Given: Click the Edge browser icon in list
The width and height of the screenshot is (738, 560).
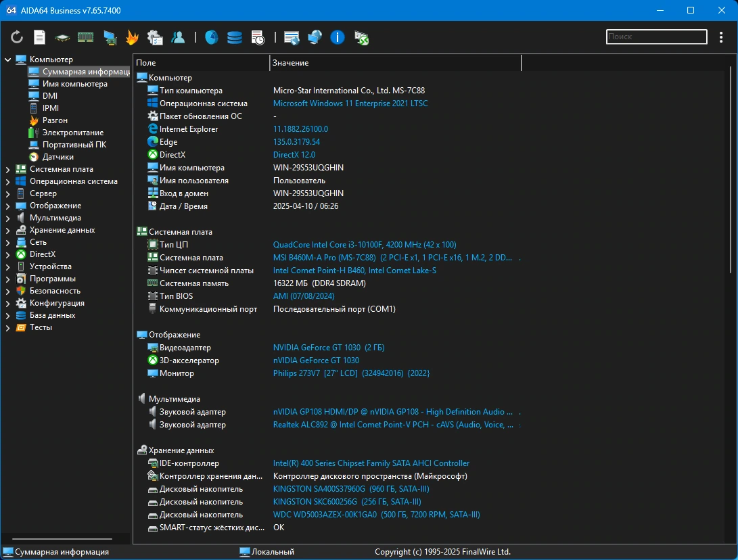Looking at the screenshot, I should pos(152,141).
